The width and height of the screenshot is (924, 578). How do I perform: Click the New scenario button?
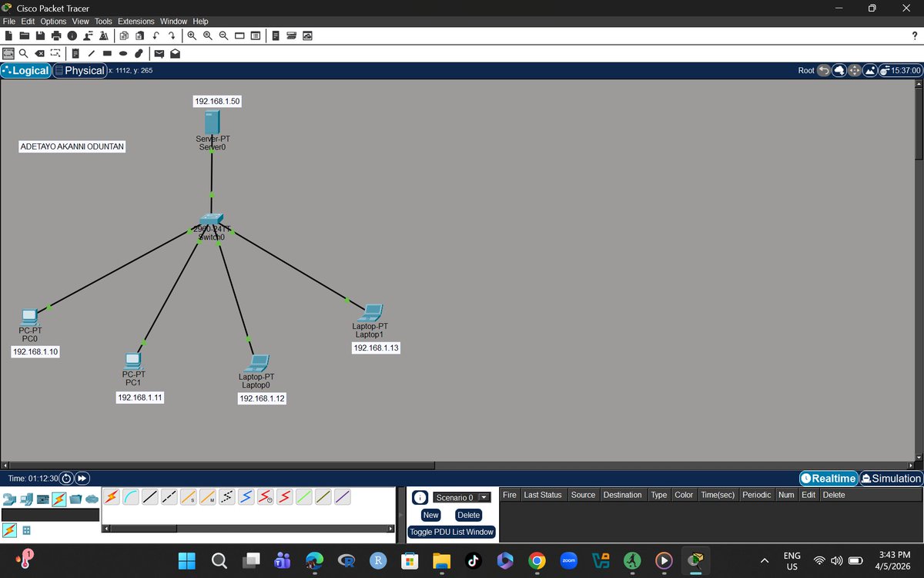coord(430,515)
